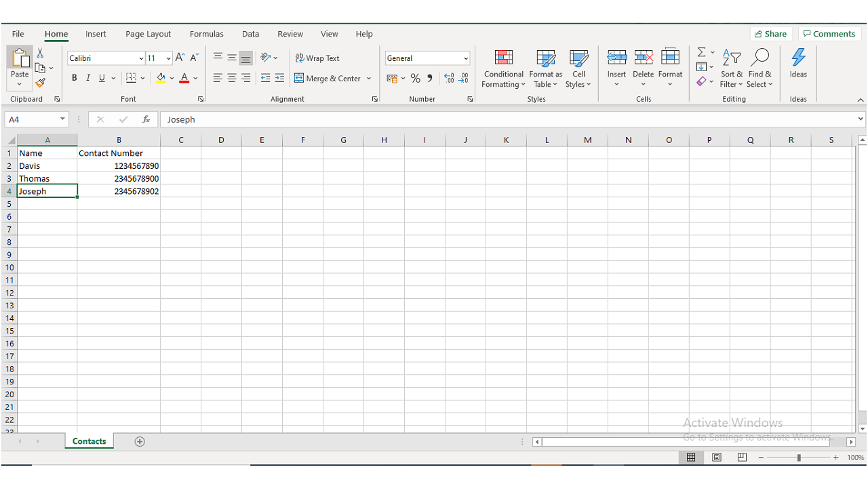This screenshot has width=868, height=488.
Task: Switch to the Page Layout tab
Action: (x=148, y=34)
